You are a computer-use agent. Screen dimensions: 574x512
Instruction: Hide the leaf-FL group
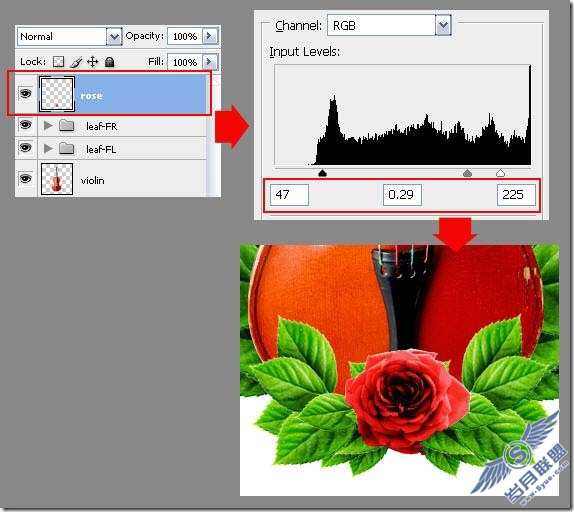pos(25,147)
